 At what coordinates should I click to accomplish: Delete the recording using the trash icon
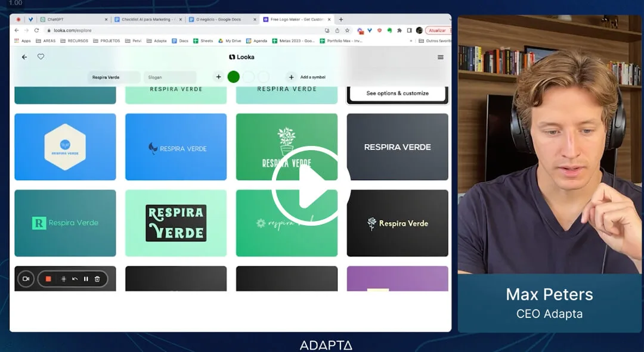97,279
